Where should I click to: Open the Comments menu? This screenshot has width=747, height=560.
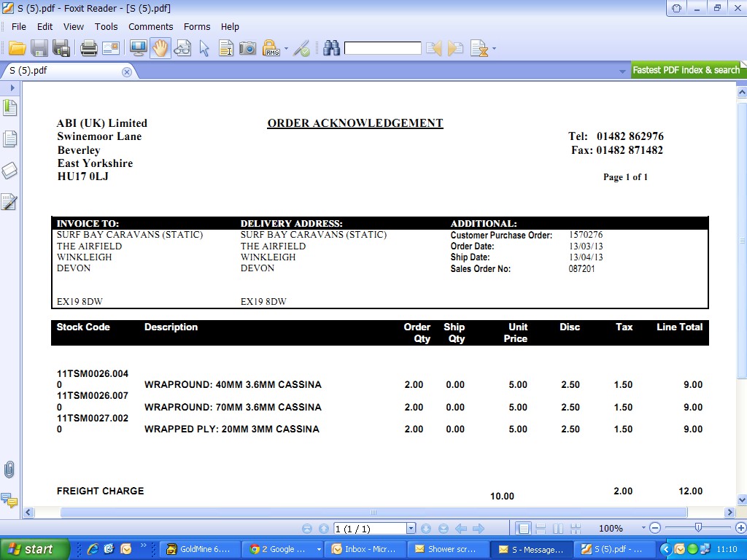(x=150, y=26)
